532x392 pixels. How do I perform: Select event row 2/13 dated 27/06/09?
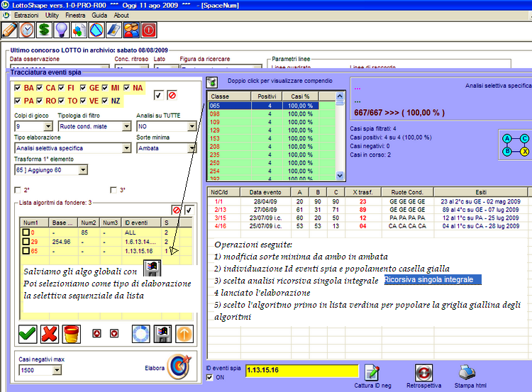pos(367,210)
